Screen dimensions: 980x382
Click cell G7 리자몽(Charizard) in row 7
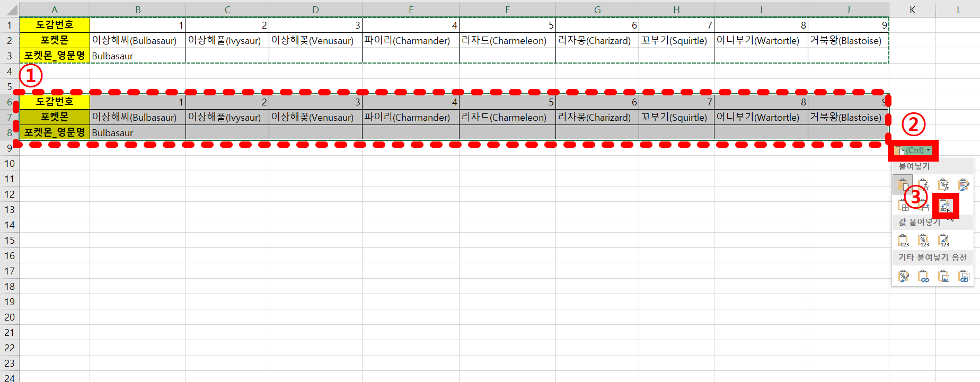pyautogui.click(x=597, y=117)
